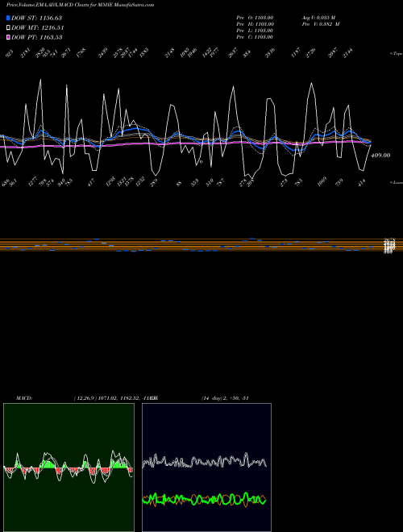Open the ADX indicator chart panel

(206, 468)
